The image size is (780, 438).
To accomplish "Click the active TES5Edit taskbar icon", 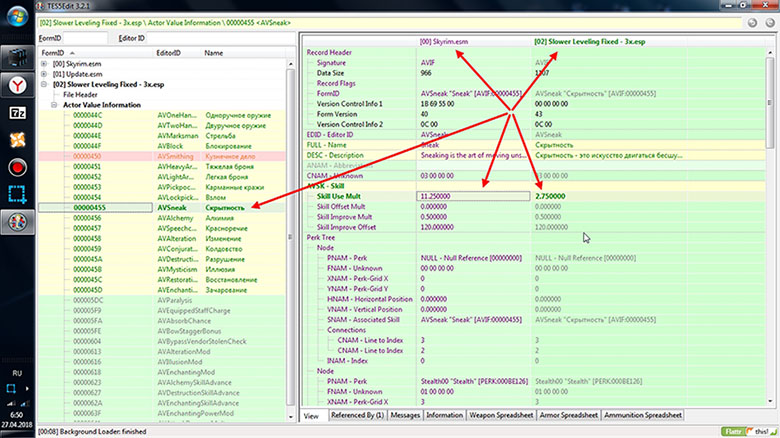I will (17, 222).
